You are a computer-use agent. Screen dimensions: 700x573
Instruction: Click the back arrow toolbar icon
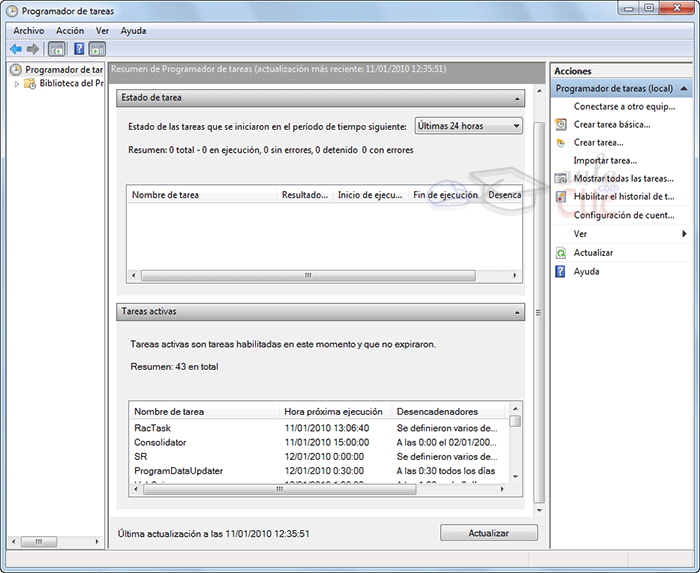pos(16,49)
